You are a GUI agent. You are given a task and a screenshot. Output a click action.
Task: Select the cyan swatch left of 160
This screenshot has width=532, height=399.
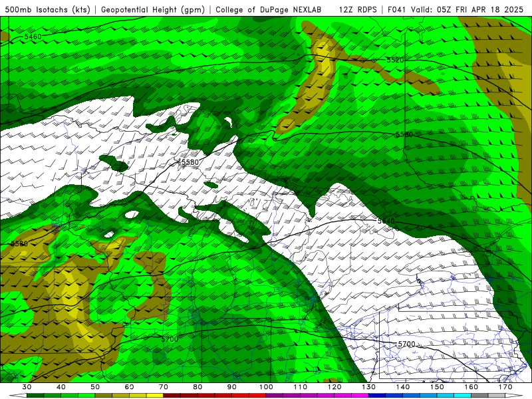pyautogui.click(x=463, y=396)
